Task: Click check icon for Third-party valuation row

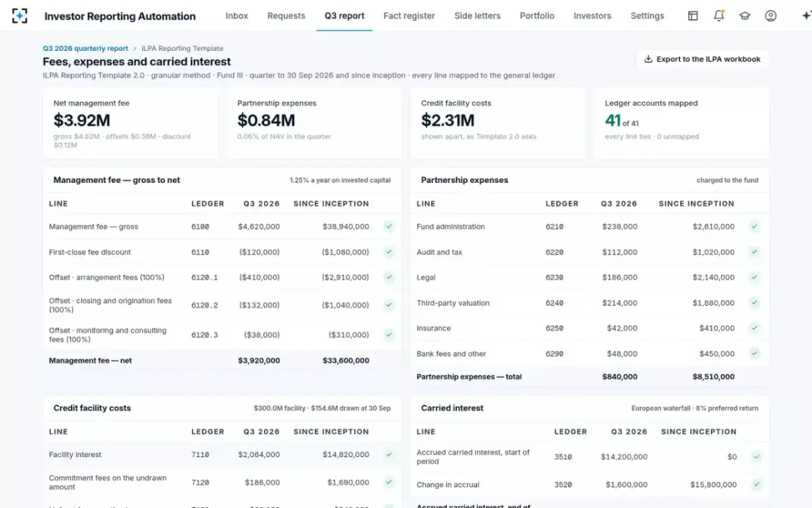Action: (x=754, y=303)
